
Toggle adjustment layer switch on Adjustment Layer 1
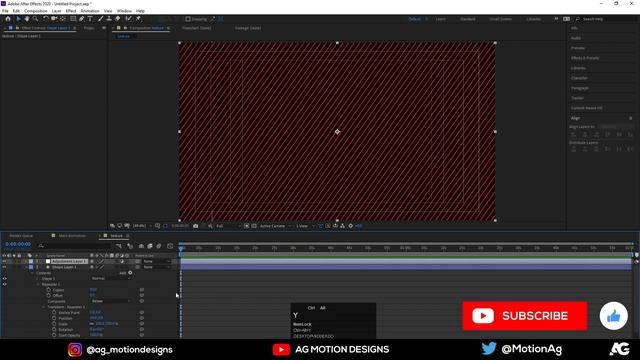[x=122, y=261]
